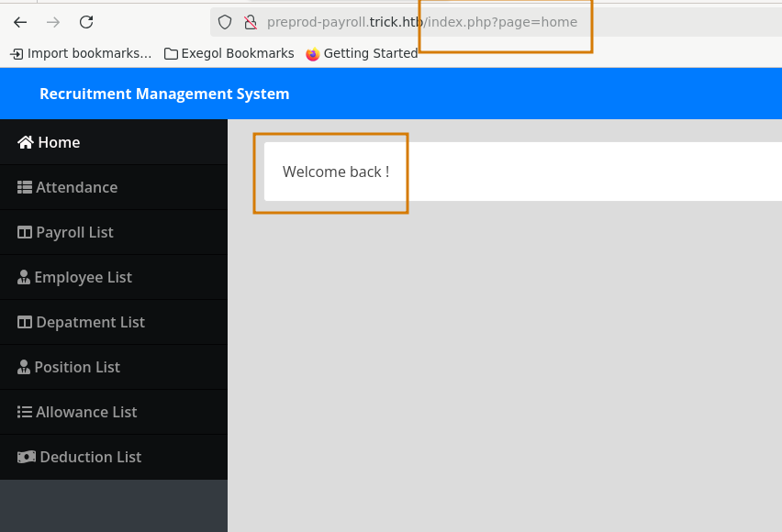
Task: Click the Depatment List columns icon
Action: 25,322
